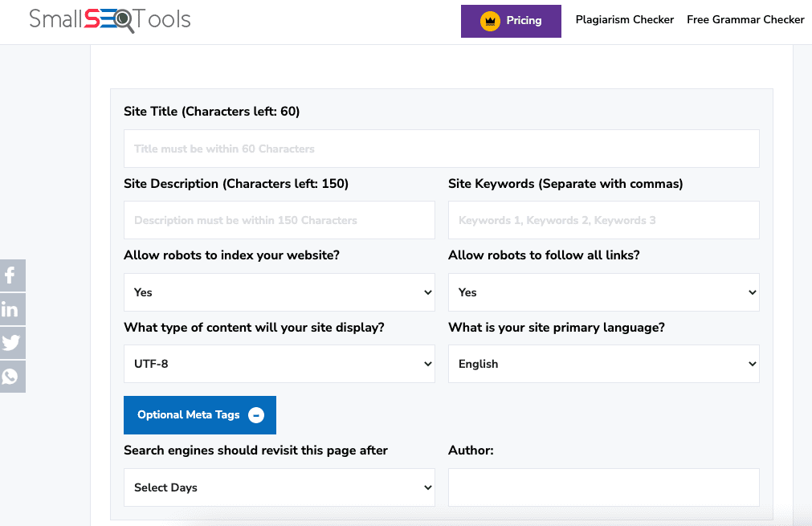812x526 pixels.
Task: Click into Site Description text field
Action: click(x=279, y=220)
